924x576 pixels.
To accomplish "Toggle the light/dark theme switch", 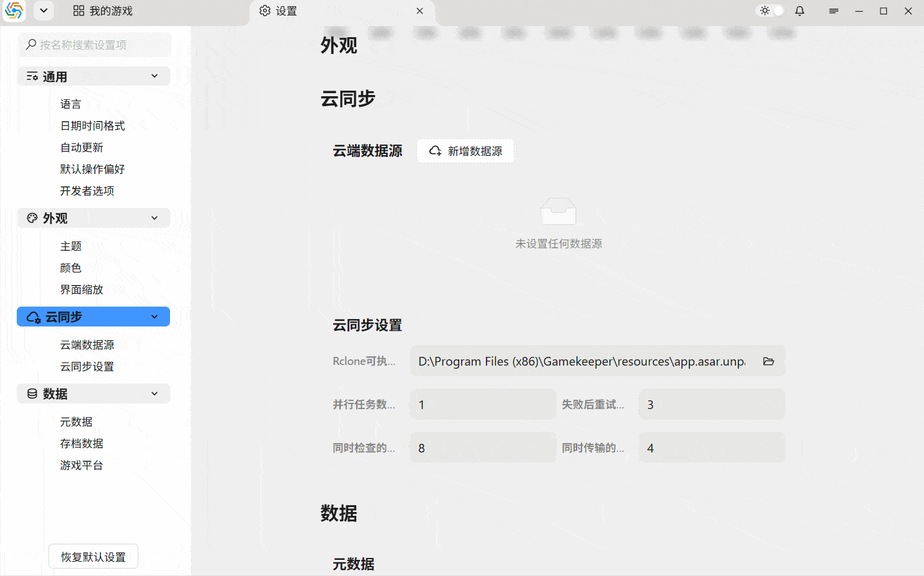I will click(x=769, y=11).
